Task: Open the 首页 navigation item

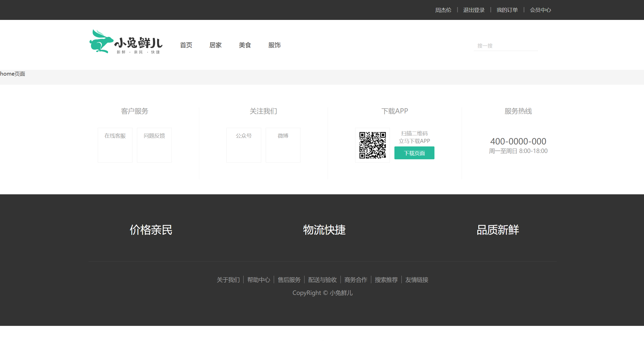Action: 186,45
